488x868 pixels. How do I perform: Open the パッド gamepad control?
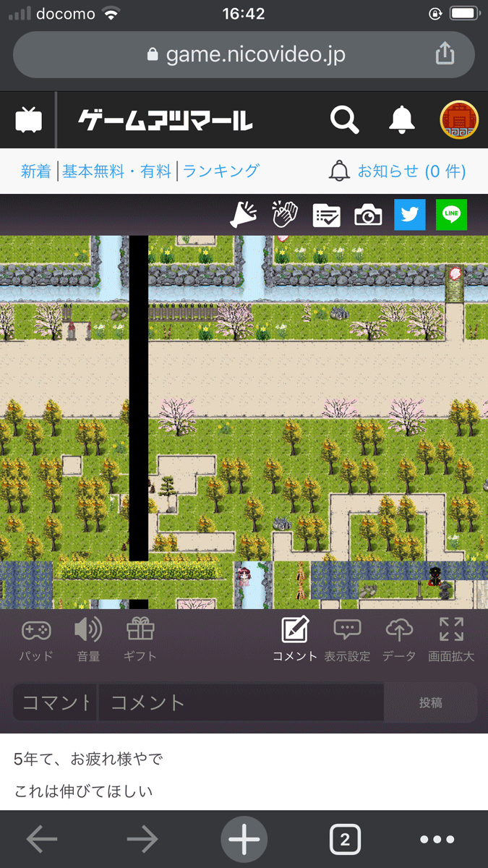pyautogui.click(x=36, y=640)
